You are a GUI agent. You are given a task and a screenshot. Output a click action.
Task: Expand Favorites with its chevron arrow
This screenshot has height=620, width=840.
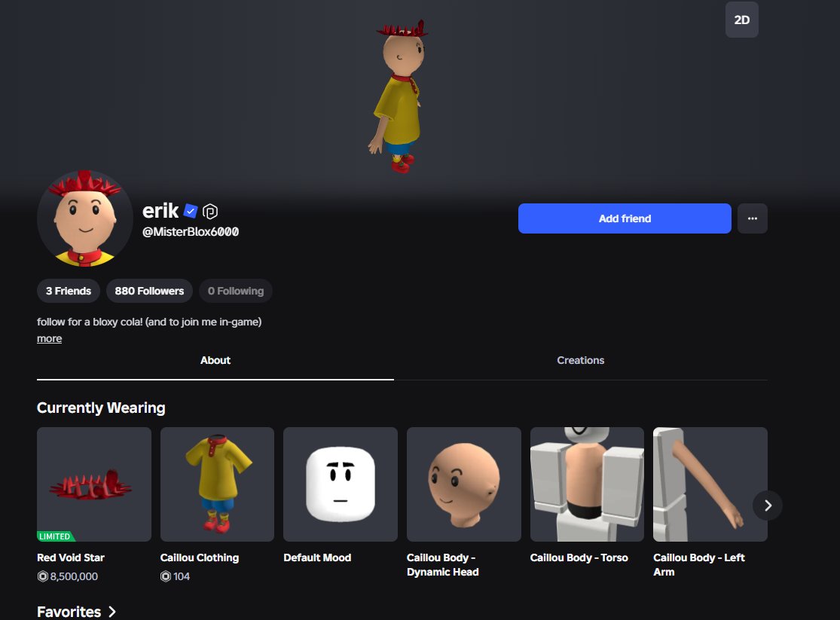tap(112, 612)
